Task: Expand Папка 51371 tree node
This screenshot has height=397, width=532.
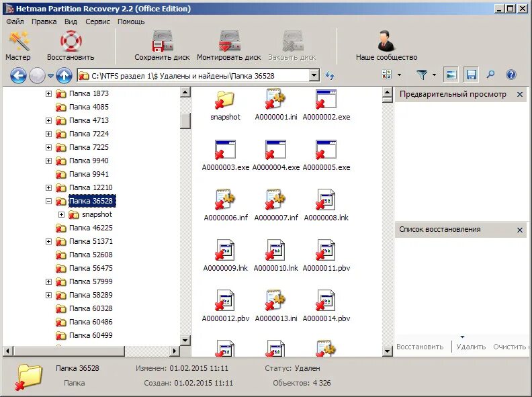Action: point(48,242)
